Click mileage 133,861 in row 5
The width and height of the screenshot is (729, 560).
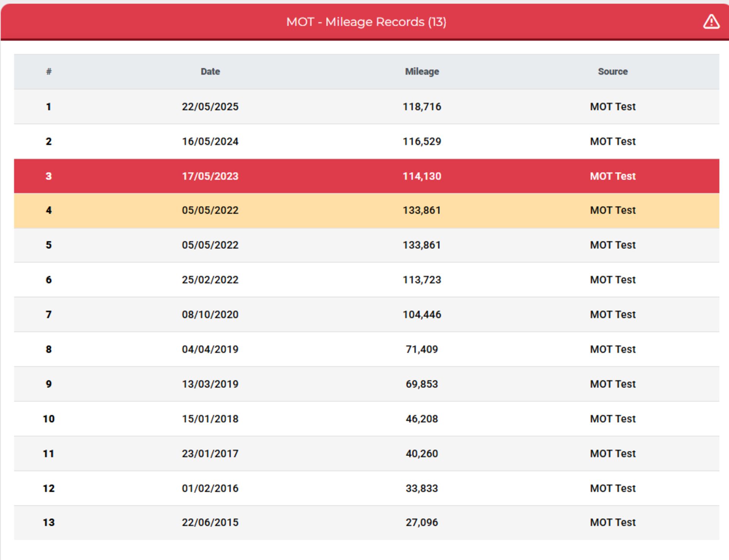pos(422,245)
